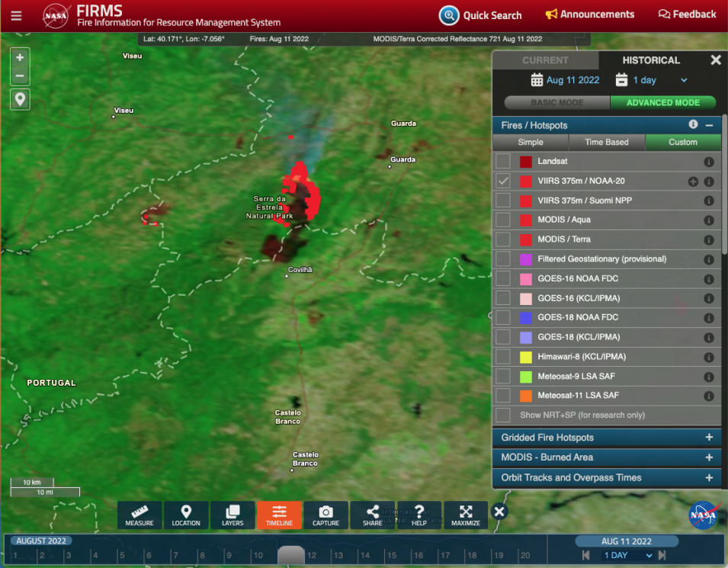This screenshot has height=568, width=728.
Task: Open Feedback link
Action: 687,14
